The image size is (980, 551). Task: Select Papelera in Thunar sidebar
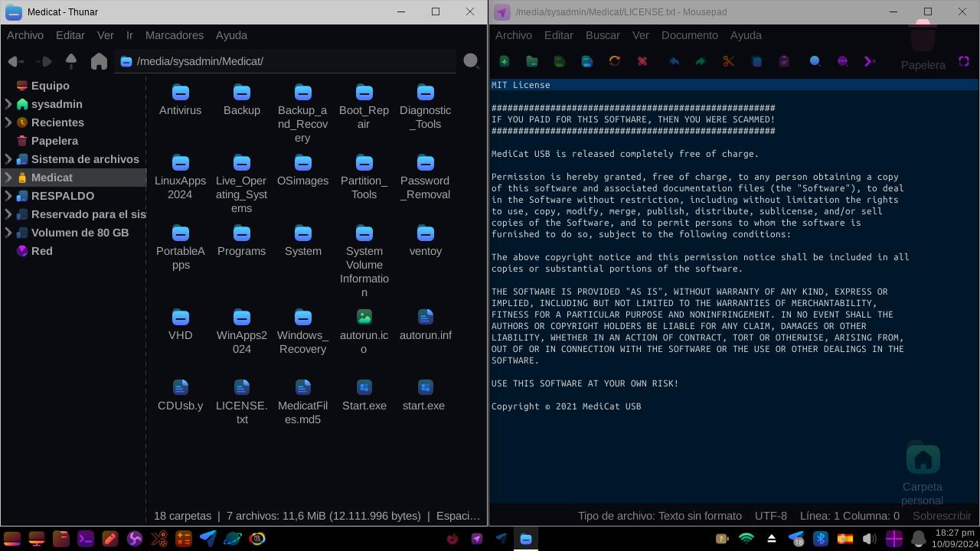click(54, 141)
